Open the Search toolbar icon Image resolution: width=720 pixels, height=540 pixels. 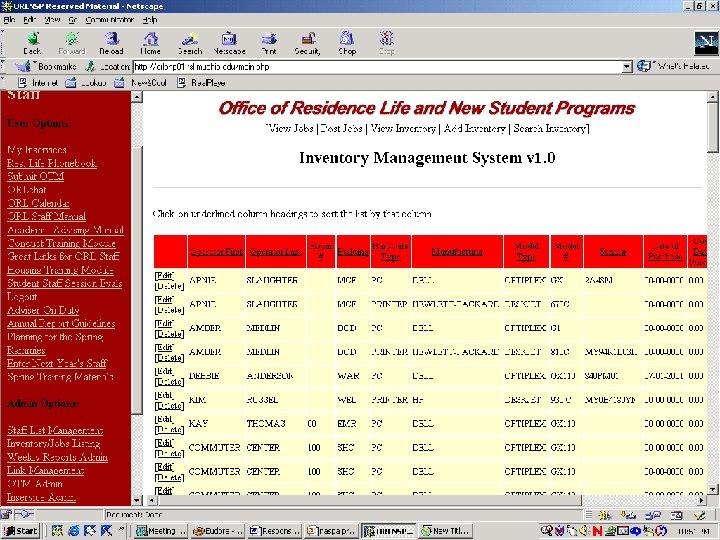(189, 42)
